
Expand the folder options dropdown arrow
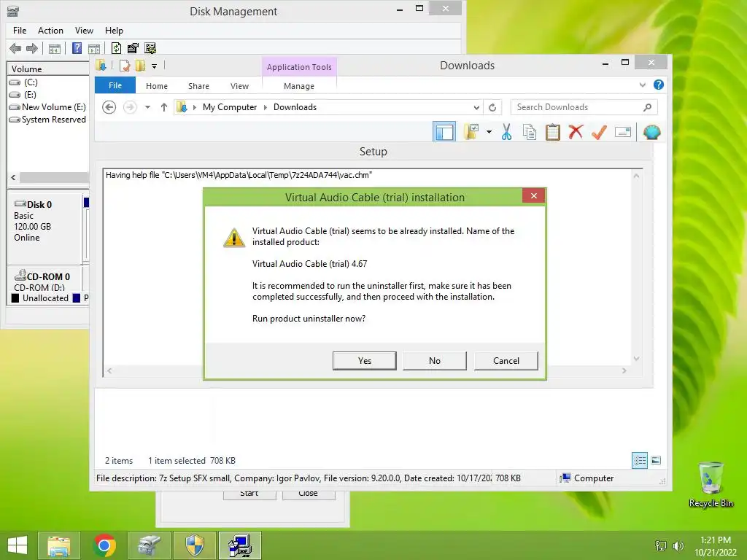489,132
